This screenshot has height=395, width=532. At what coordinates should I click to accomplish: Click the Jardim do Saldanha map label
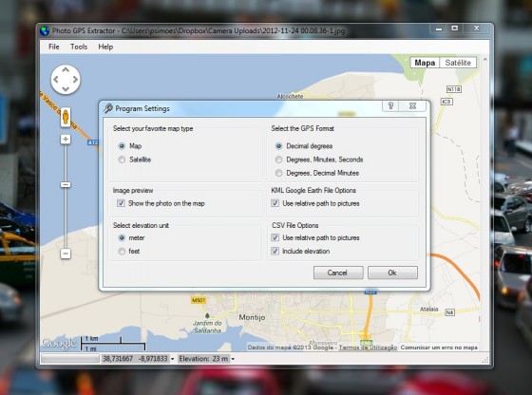coord(207,327)
